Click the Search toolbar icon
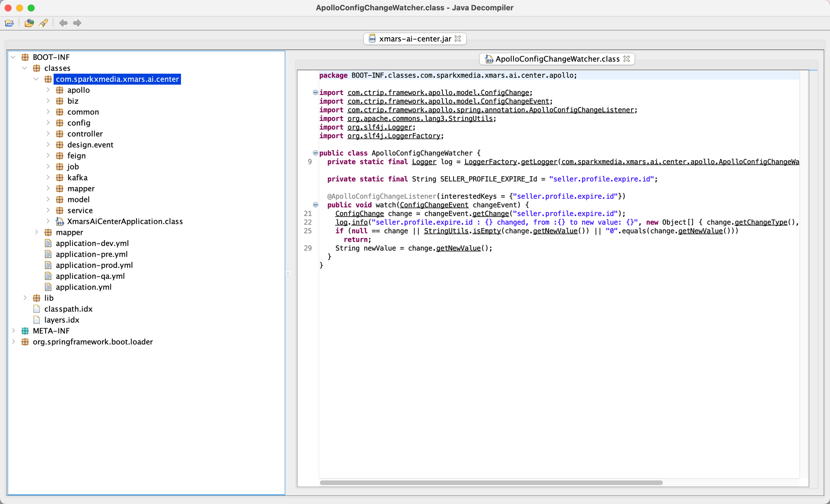 [43, 23]
